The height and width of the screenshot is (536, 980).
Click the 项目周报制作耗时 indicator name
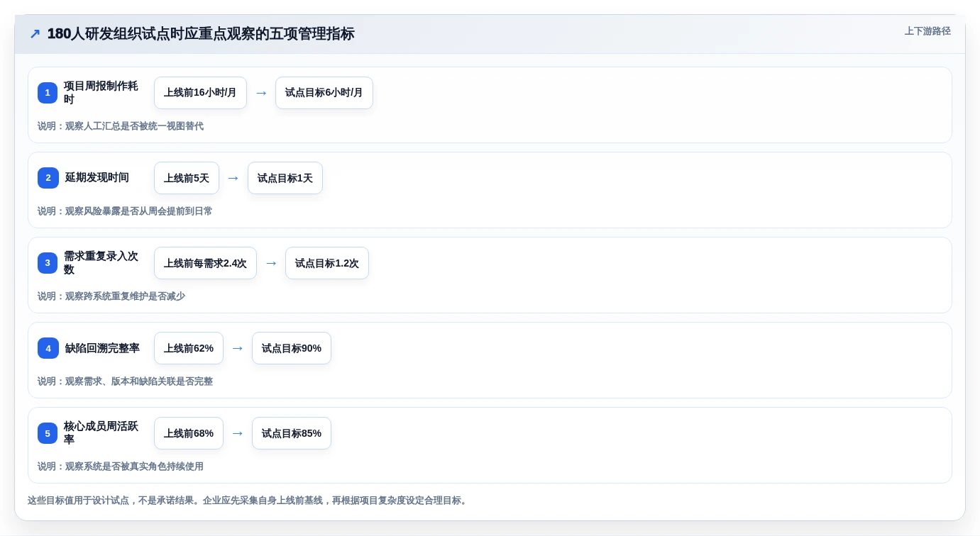tap(101, 93)
